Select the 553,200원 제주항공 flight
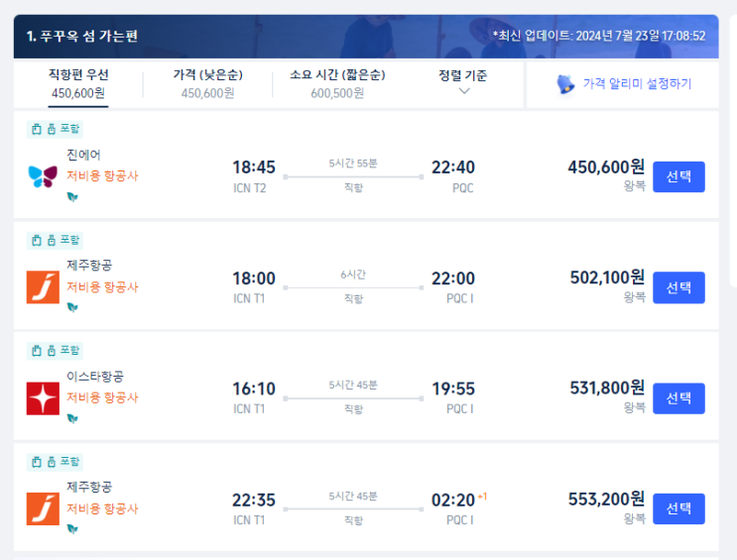The image size is (737, 560). pyautogui.click(x=678, y=508)
